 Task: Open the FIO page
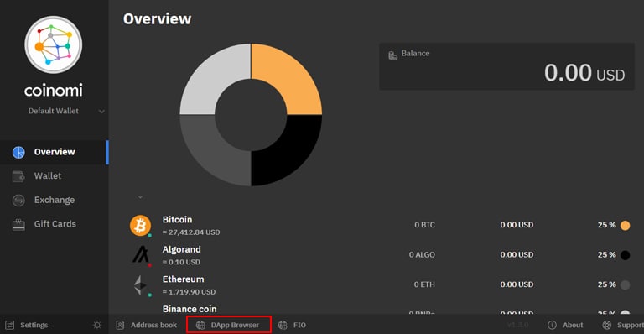[299, 325]
